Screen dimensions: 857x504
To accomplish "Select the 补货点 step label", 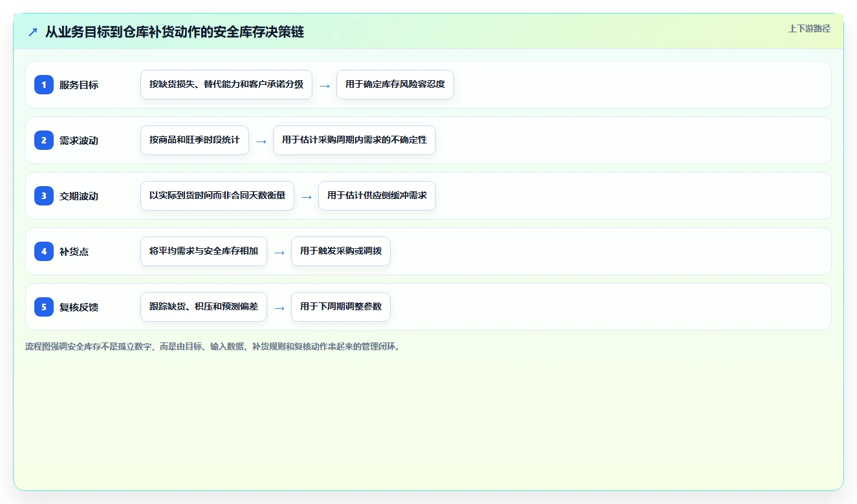I will click(x=74, y=251).
